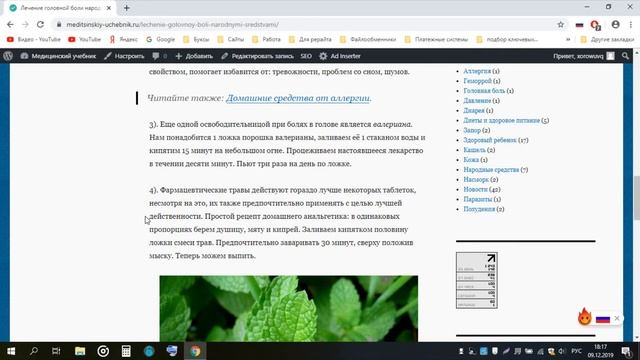Image resolution: width=640 pixels, height=360 pixels.
Task: Open the Запор category
Action: [x=472, y=130]
